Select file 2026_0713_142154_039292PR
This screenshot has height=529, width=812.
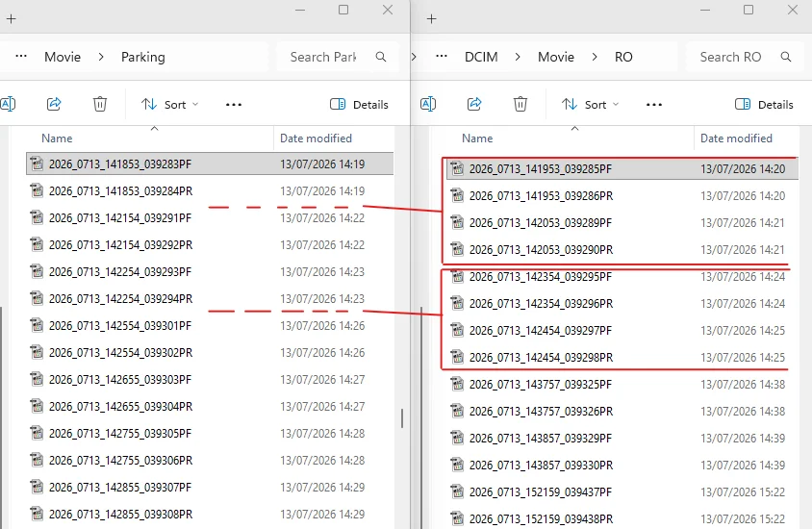[x=210, y=245]
